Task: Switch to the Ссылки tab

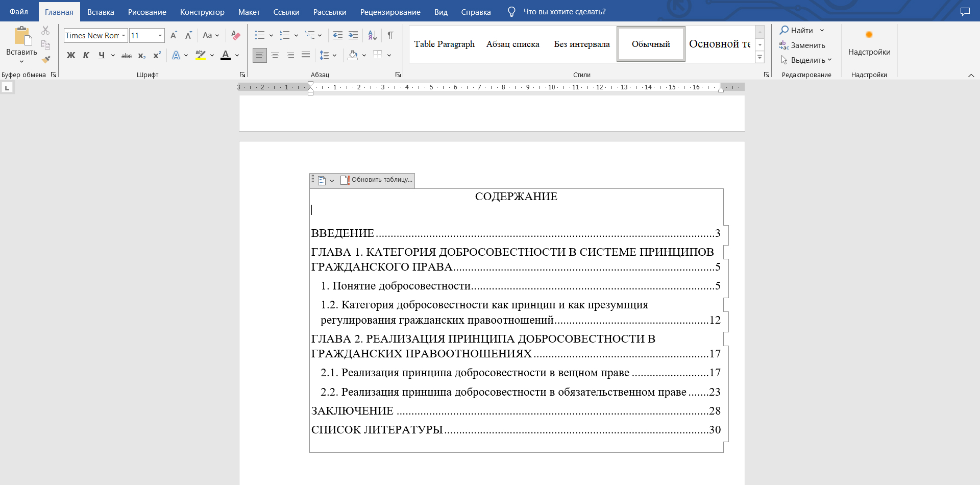Action: pos(286,12)
